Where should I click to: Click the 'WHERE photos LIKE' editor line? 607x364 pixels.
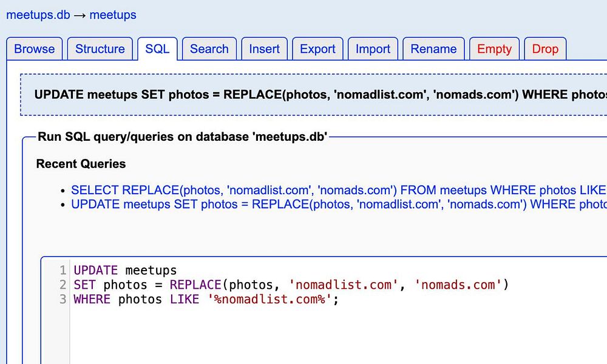point(205,299)
